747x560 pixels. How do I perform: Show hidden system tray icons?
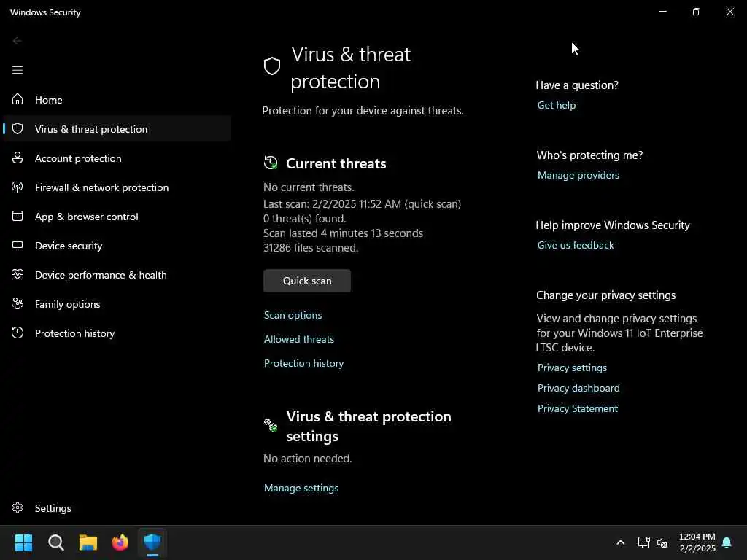click(620, 542)
